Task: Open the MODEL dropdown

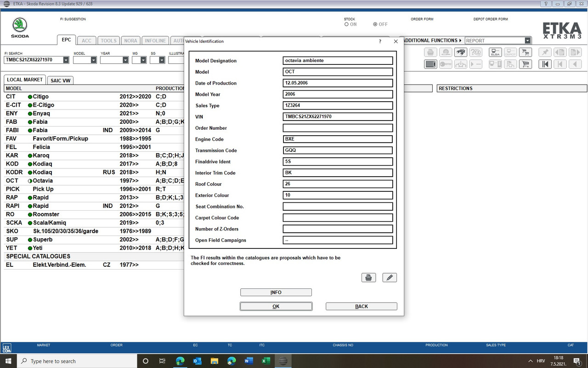Action: pos(94,60)
